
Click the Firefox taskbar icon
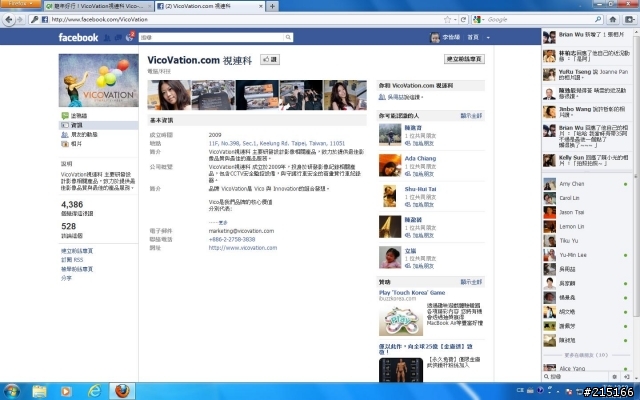click(x=122, y=391)
